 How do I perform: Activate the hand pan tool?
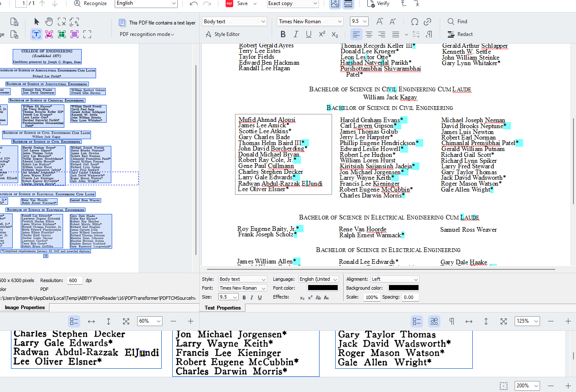click(x=49, y=22)
